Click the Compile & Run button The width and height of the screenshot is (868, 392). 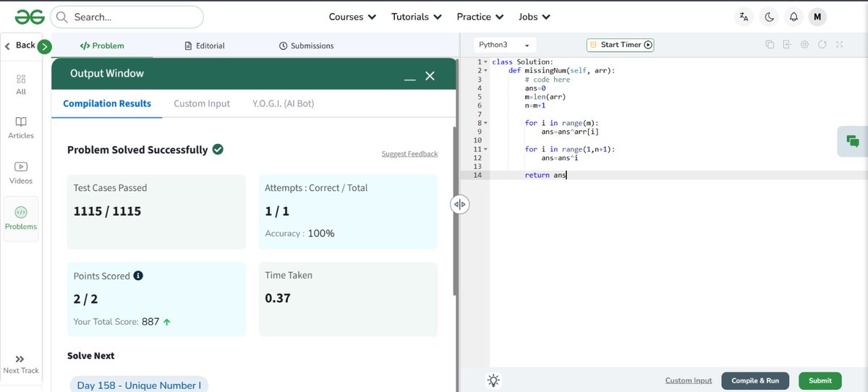coord(755,380)
